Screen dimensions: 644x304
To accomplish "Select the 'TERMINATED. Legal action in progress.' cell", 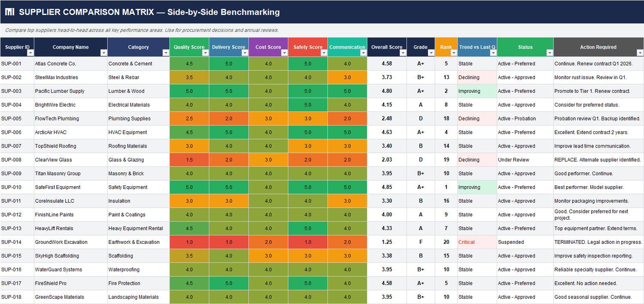I will click(x=598, y=242).
